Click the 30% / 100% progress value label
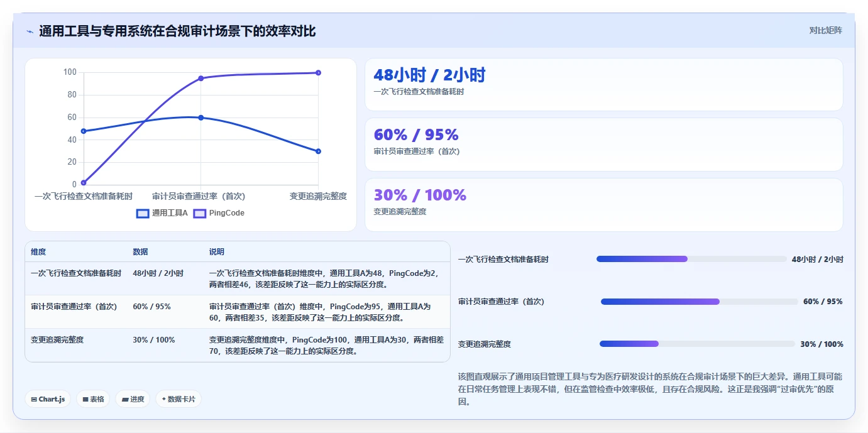This screenshot has width=868, height=433. pyautogui.click(x=821, y=344)
